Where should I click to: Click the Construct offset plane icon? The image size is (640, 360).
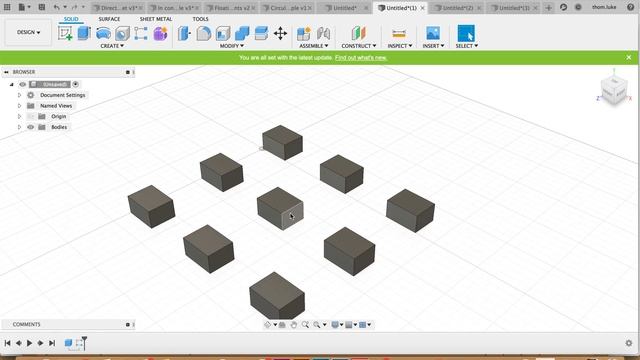358,33
